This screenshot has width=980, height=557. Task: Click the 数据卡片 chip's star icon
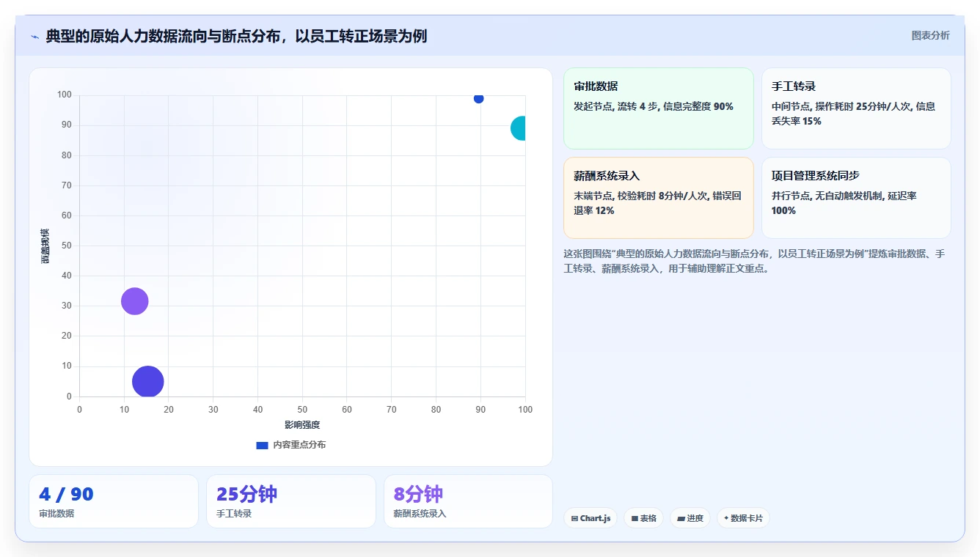pos(726,518)
